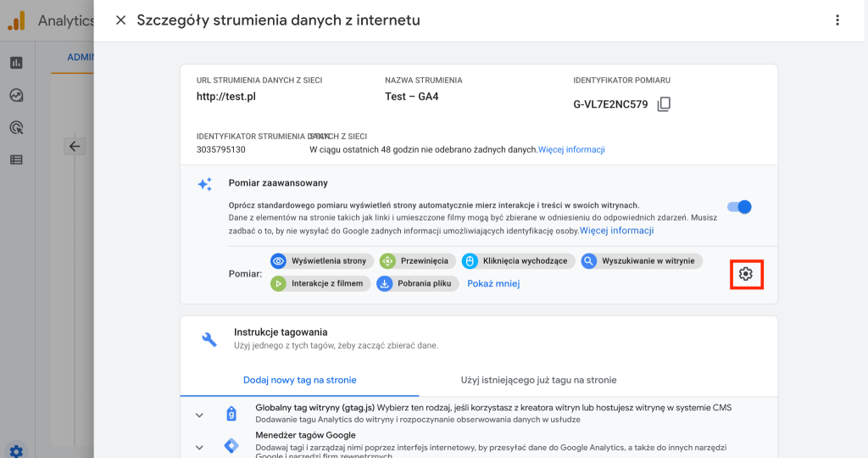Viewport: 868px width, 458px height.
Task: Open the three-dot more options menu
Action: (837, 20)
